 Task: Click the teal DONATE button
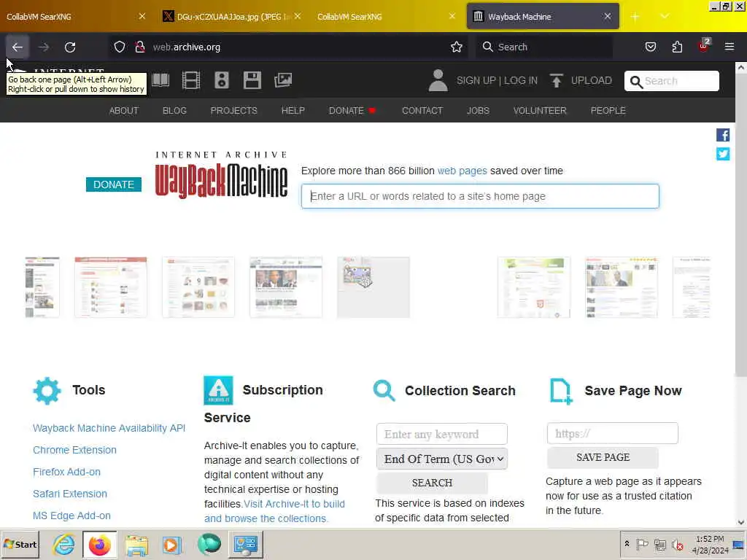(113, 184)
